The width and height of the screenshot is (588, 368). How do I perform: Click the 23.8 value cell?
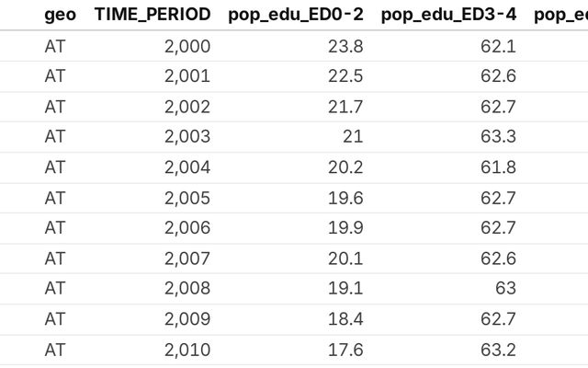pos(345,46)
